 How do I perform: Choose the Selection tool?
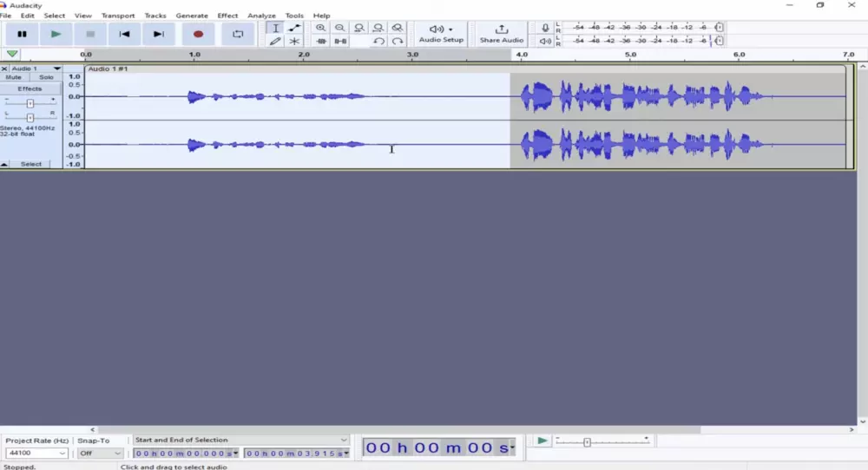pos(275,28)
